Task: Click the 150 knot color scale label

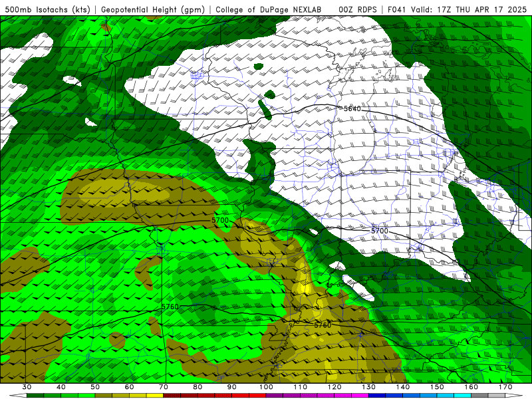Action: point(437,387)
